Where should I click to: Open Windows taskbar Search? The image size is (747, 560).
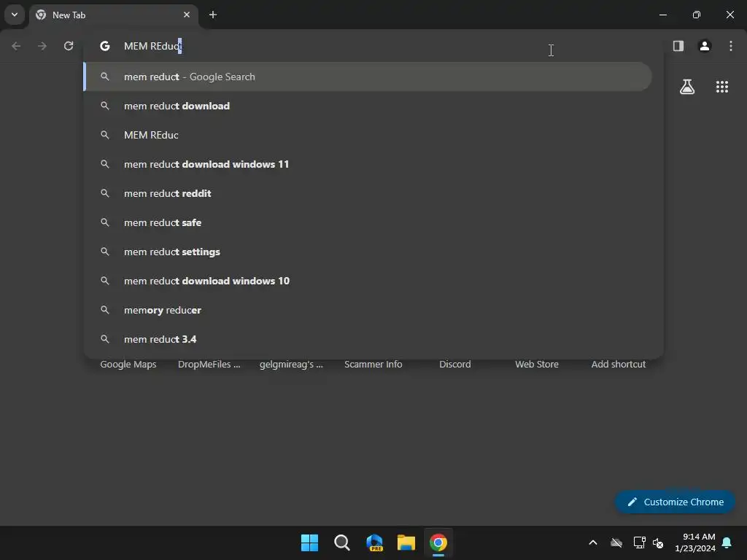click(x=341, y=542)
